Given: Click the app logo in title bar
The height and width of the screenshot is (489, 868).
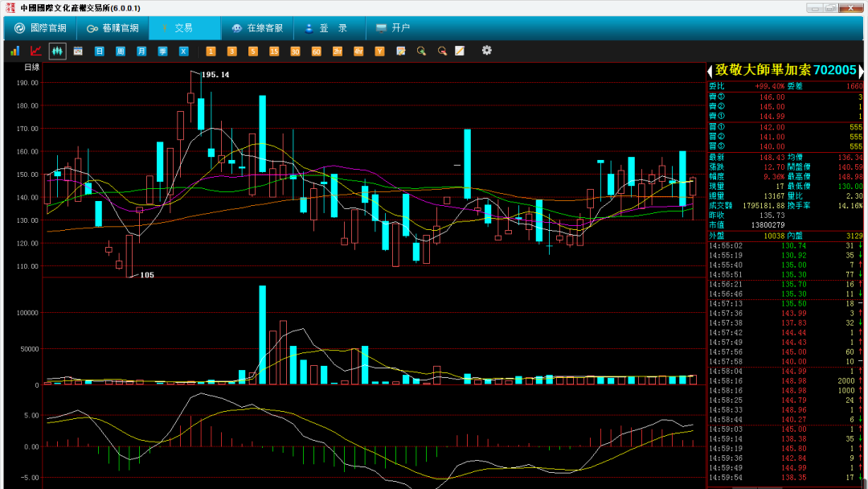Looking at the screenshot, I should coord(10,8).
